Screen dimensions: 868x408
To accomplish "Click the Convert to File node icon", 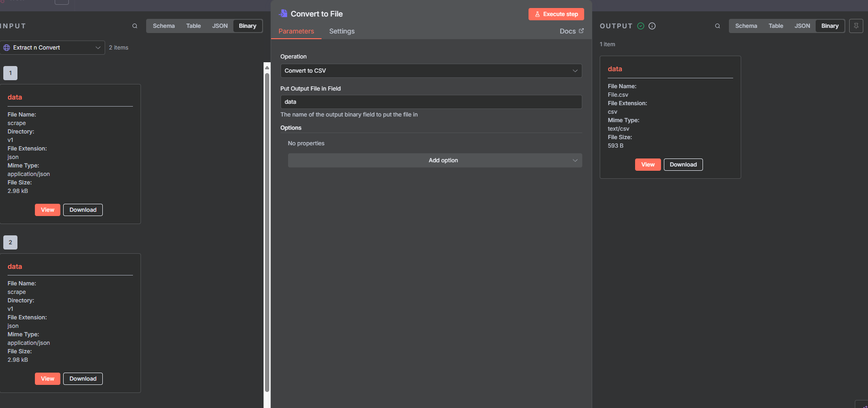I will coord(283,14).
